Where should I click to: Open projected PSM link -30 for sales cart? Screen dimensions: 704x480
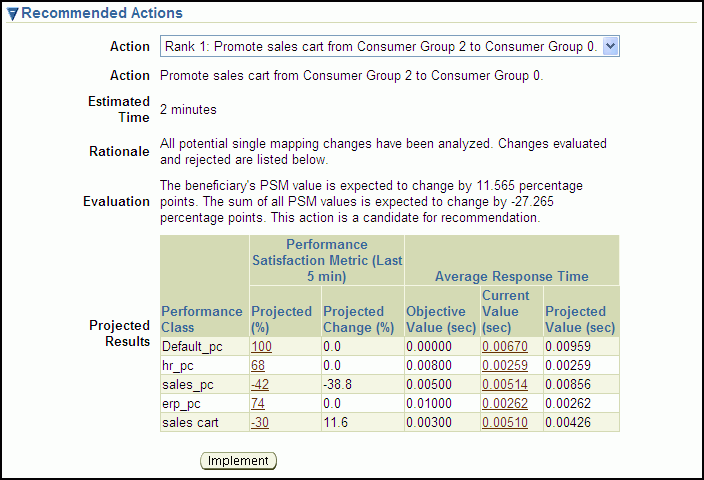259,422
